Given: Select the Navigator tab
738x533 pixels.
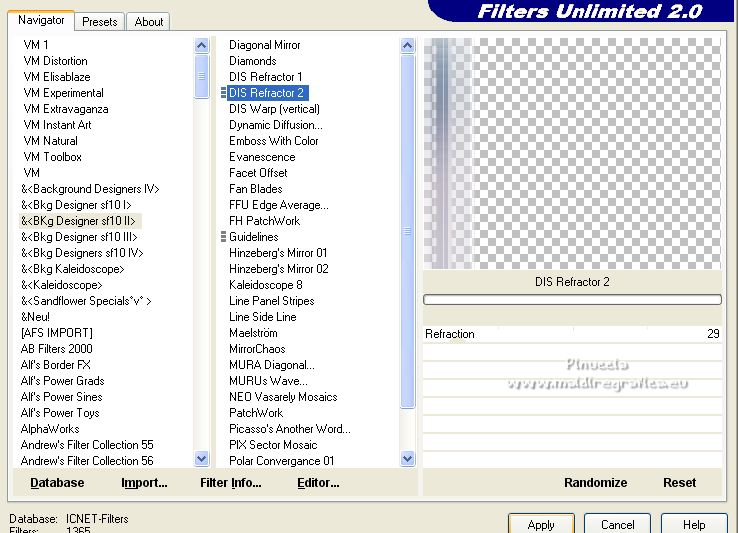Looking at the screenshot, I should [41, 20].
